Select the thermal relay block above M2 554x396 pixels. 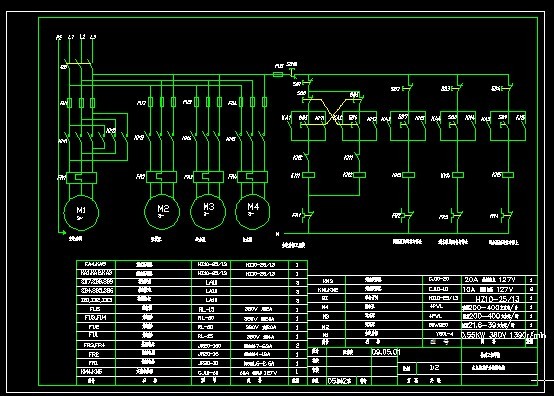click(x=161, y=177)
